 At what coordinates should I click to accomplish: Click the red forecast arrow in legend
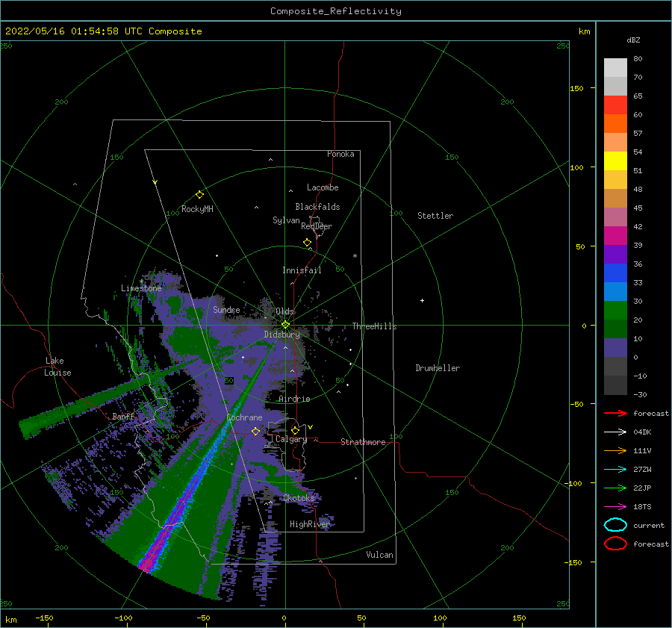point(615,413)
